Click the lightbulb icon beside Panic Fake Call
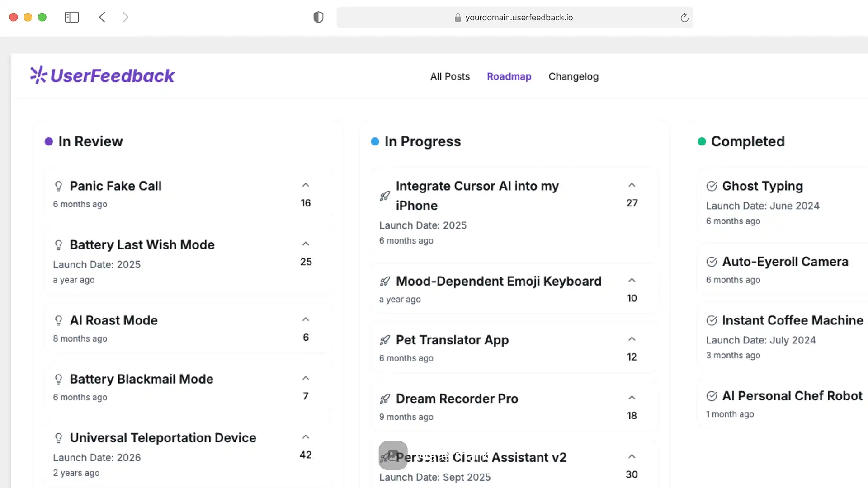This screenshot has height=488, width=868. (x=58, y=186)
